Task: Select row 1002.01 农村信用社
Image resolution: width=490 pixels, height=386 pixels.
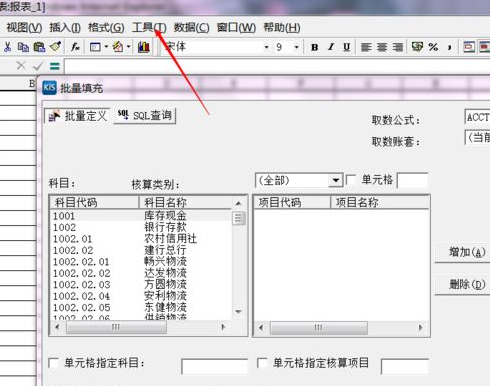Action: 141,239
